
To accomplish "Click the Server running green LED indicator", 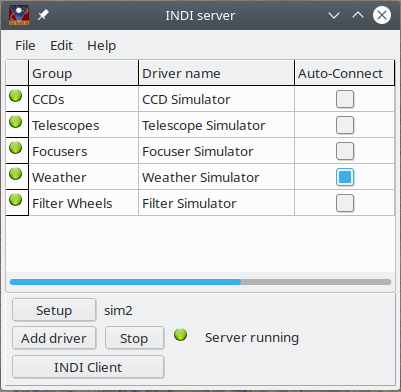I will point(181,335).
